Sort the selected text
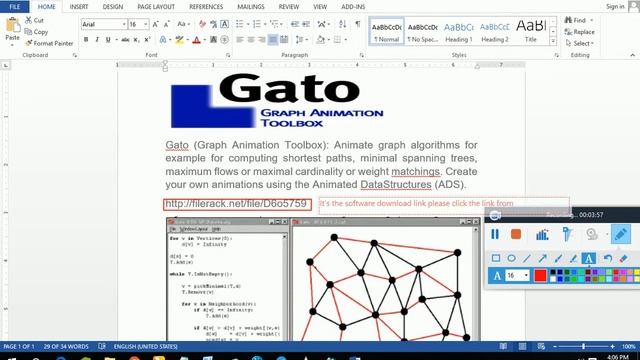The width and height of the screenshot is (640, 360). (x=342, y=24)
